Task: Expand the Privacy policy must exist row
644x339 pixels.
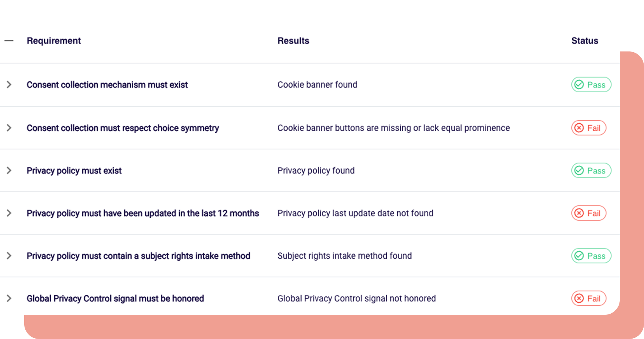Action: (9, 171)
